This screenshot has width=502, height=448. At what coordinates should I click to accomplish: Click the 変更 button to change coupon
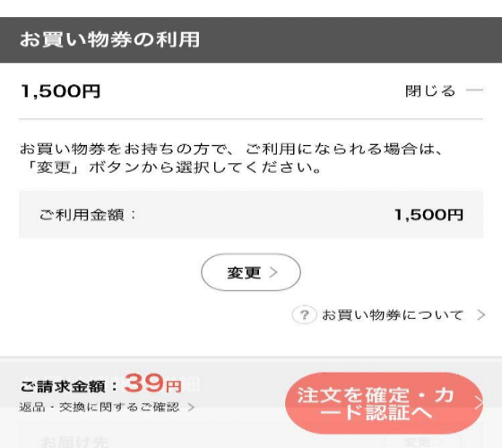pyautogui.click(x=251, y=272)
